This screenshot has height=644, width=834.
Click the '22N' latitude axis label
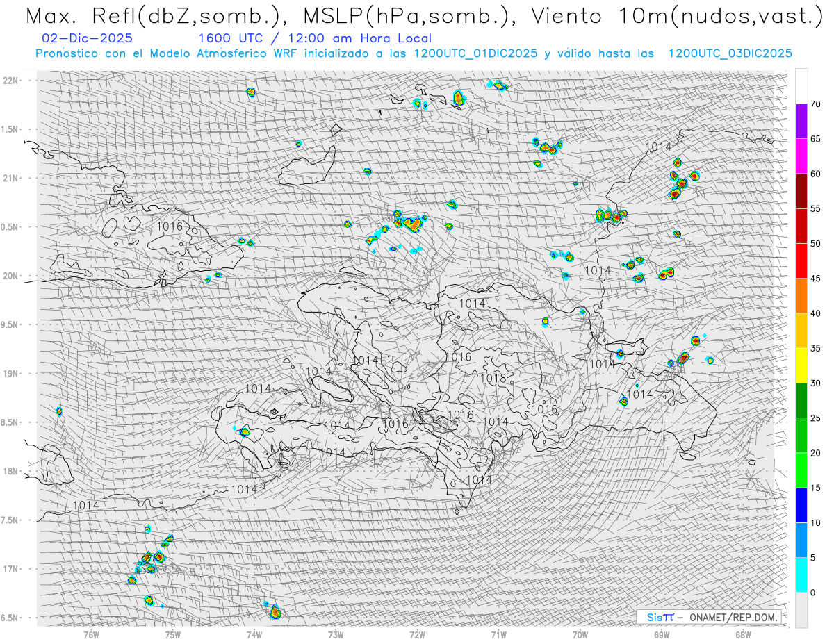point(10,81)
